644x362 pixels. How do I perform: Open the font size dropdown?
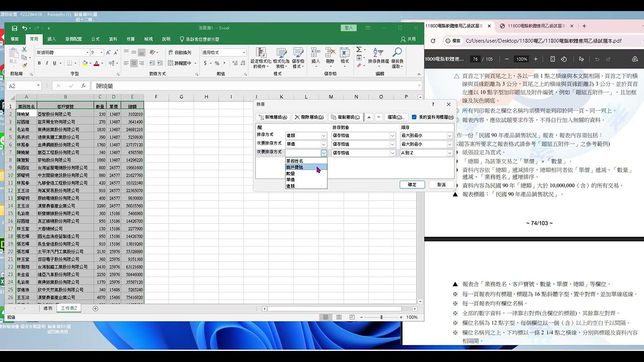101,52
